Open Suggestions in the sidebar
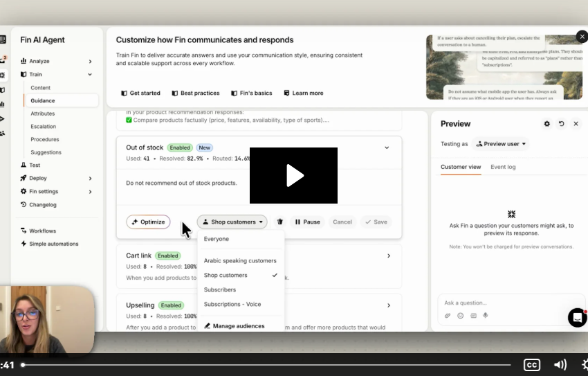 coord(46,152)
